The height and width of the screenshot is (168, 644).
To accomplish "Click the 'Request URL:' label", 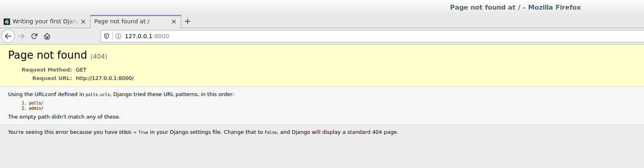I will (52, 78).
